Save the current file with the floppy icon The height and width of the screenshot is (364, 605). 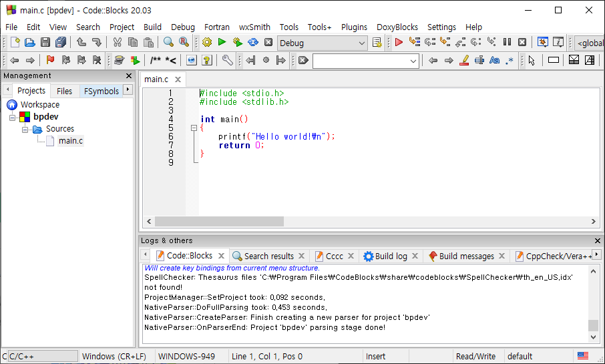pos(45,42)
